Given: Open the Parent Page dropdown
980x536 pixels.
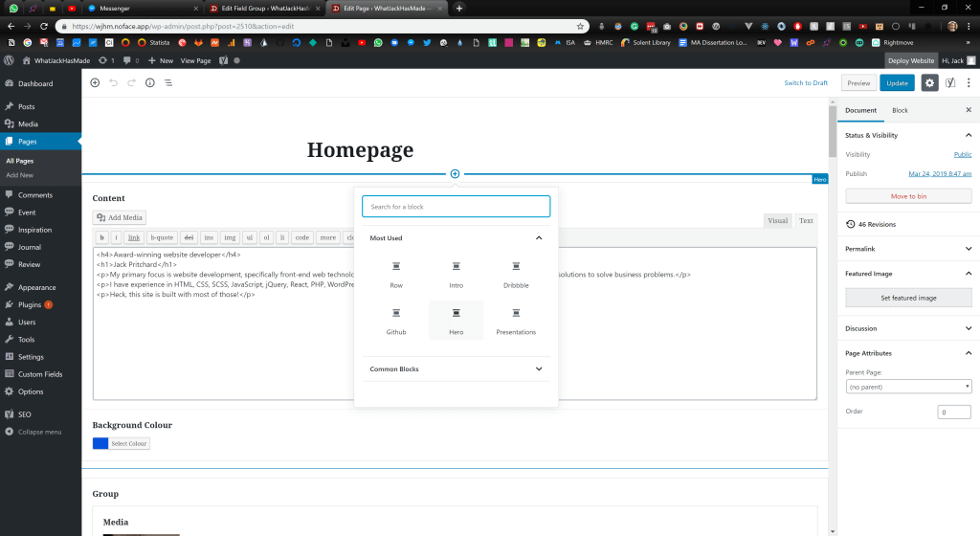Looking at the screenshot, I should tap(908, 387).
